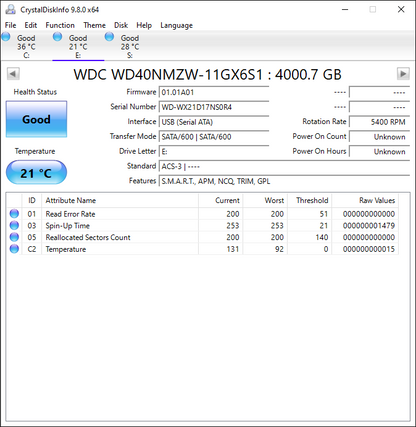
Task: Click the Features field
Action: (284, 181)
